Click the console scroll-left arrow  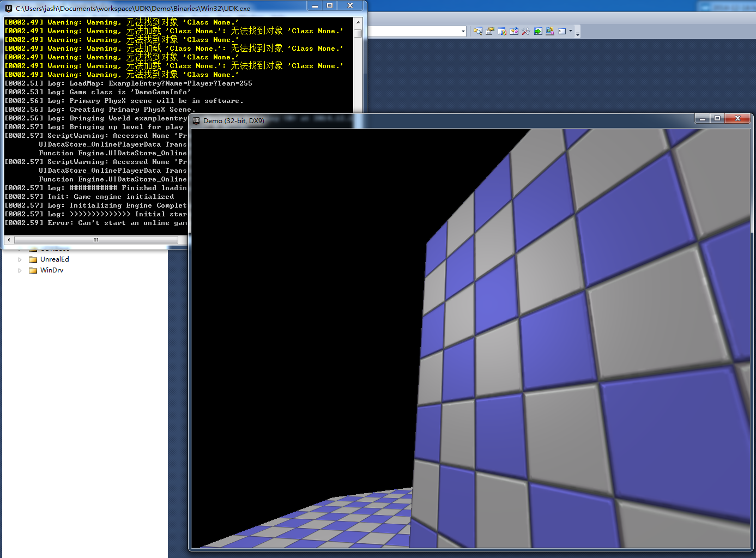(9, 240)
